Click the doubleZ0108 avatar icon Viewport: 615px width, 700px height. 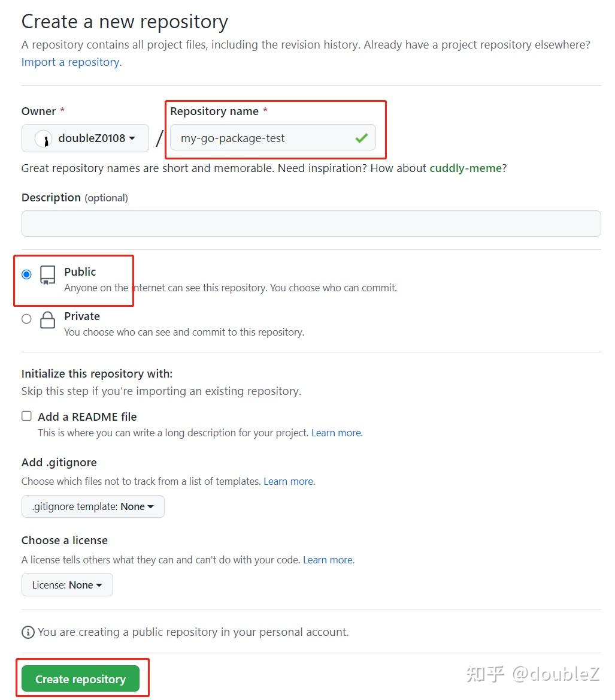[x=43, y=138]
